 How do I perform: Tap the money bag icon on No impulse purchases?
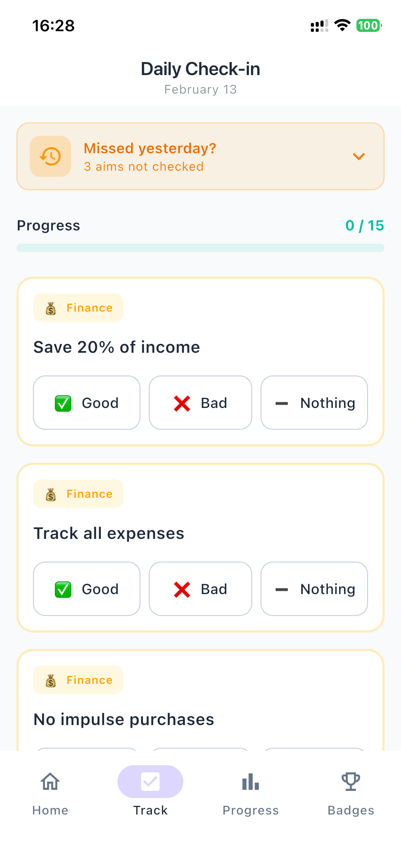click(x=51, y=680)
